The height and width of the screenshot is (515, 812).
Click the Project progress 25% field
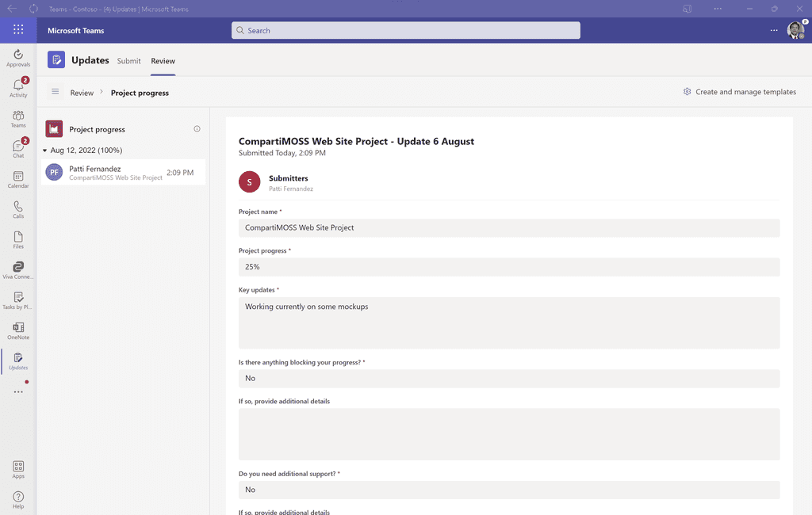click(509, 267)
